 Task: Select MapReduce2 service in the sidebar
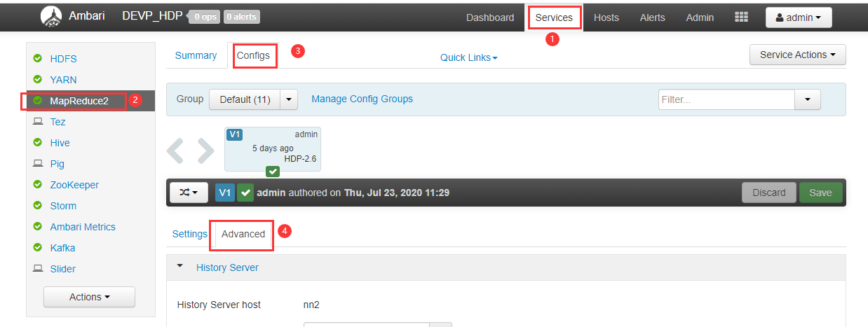coord(79,101)
